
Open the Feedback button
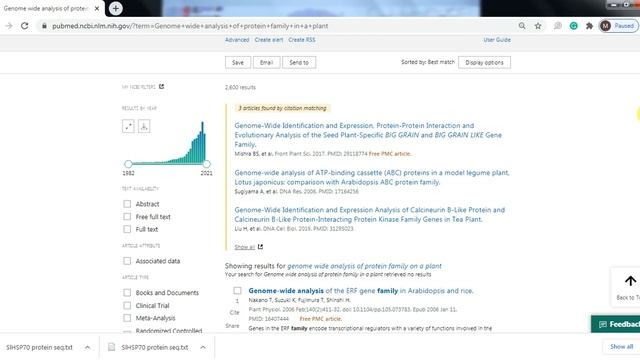[616, 324]
